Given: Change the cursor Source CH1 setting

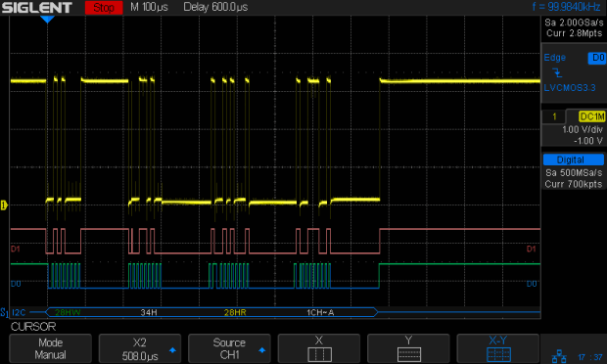Looking at the screenshot, I should pyautogui.click(x=229, y=348).
